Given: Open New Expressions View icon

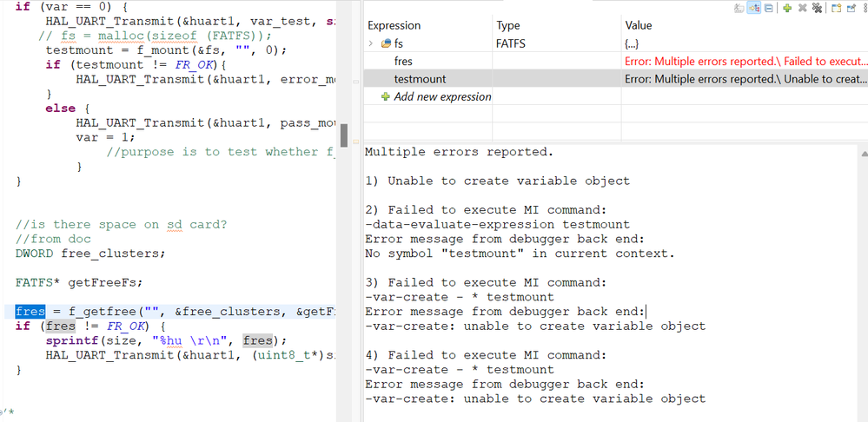Looking at the screenshot, I should (835, 8).
